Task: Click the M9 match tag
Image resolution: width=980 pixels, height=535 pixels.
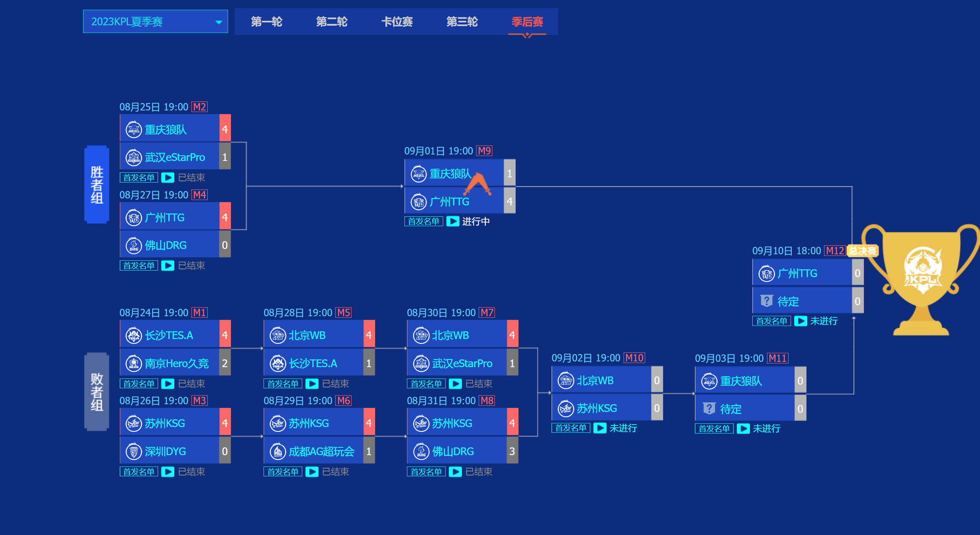Action: point(484,151)
